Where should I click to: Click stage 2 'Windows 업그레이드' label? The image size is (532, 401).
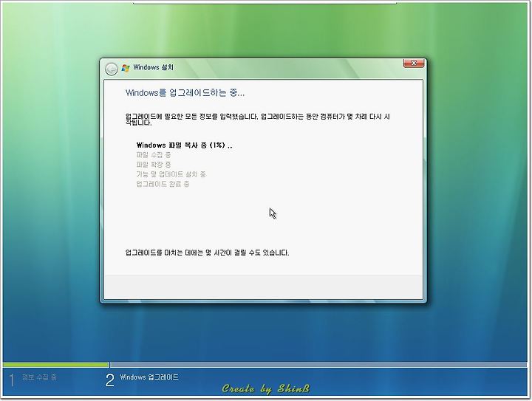(149, 377)
